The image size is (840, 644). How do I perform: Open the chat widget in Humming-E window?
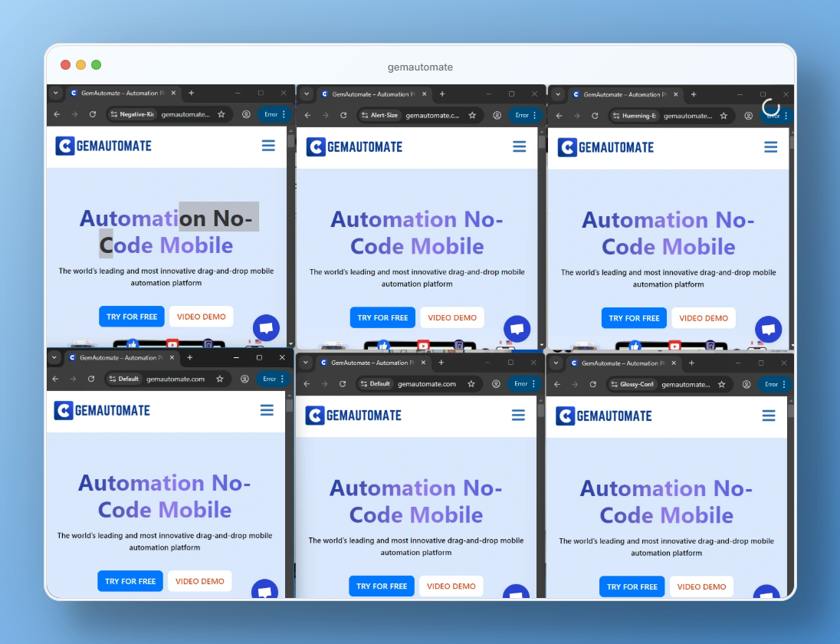[x=768, y=329]
